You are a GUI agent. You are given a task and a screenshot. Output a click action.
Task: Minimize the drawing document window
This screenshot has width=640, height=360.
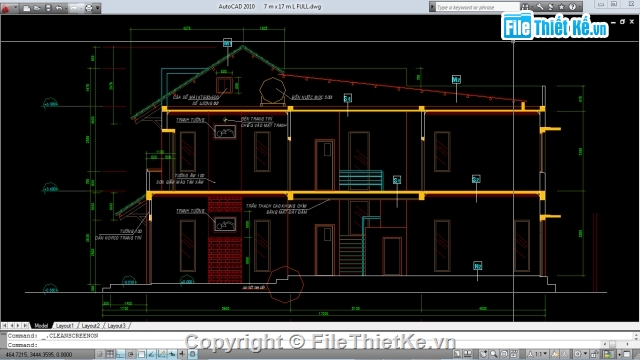[x=613, y=22]
